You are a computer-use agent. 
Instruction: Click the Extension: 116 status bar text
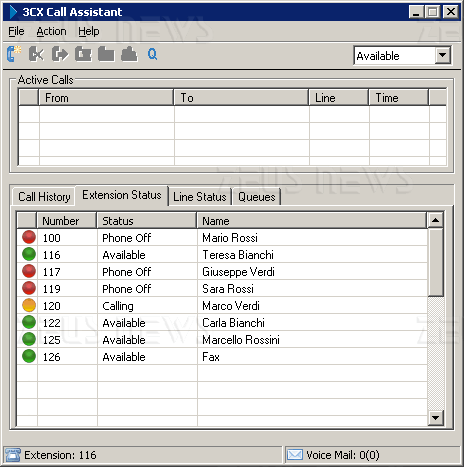tap(60, 455)
